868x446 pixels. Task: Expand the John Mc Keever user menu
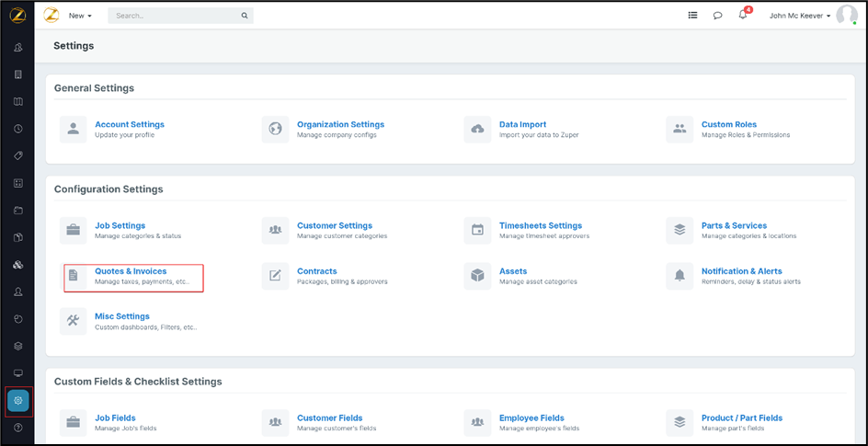point(799,16)
